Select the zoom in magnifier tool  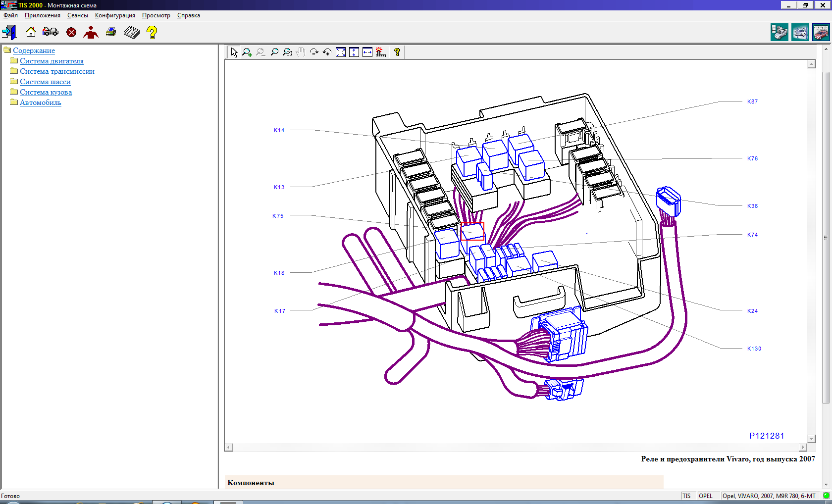tap(247, 52)
